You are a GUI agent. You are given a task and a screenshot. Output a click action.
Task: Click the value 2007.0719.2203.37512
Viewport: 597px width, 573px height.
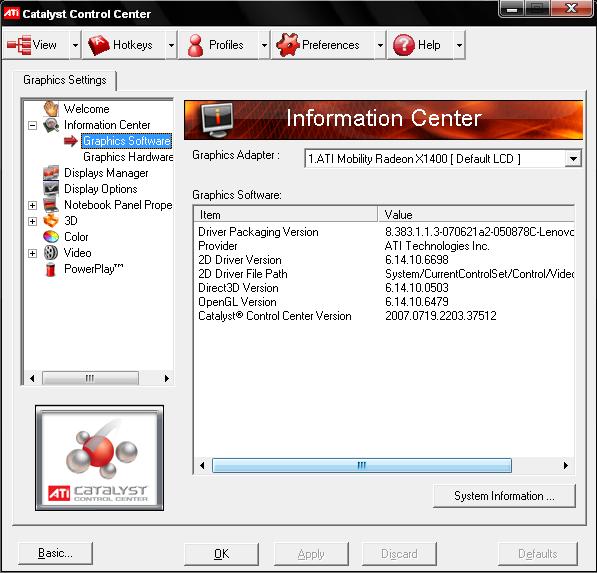441,316
